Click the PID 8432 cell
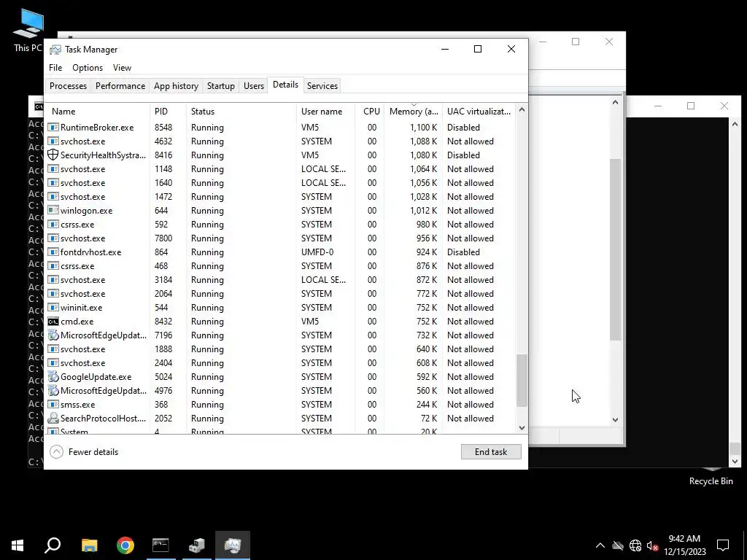Viewport: 747px width, 560px height. click(163, 322)
